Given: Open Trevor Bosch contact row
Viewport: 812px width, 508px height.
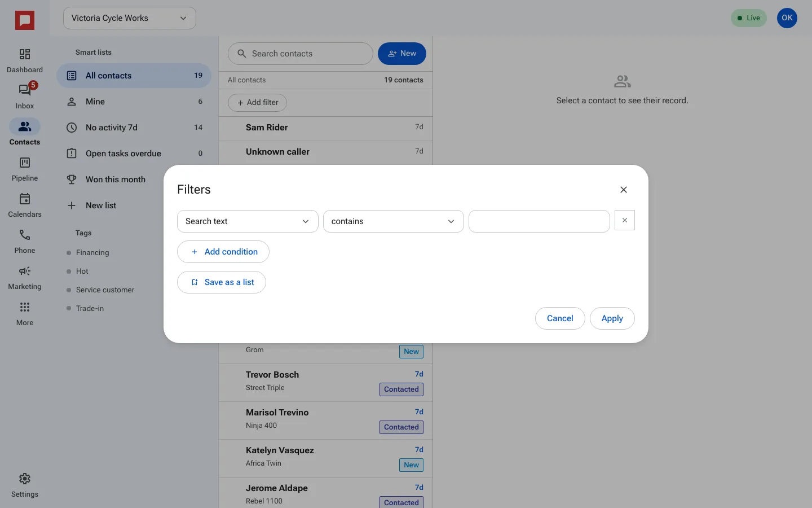Looking at the screenshot, I should (x=326, y=383).
